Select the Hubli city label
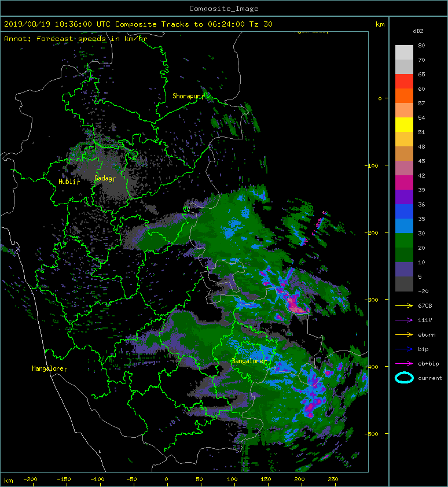 point(68,182)
